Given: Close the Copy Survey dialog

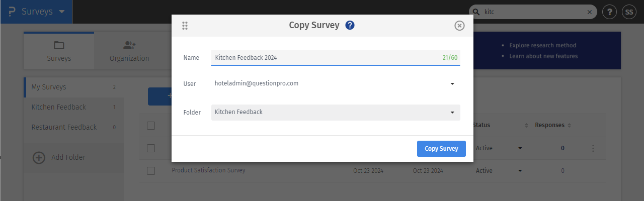Looking at the screenshot, I should point(459,26).
